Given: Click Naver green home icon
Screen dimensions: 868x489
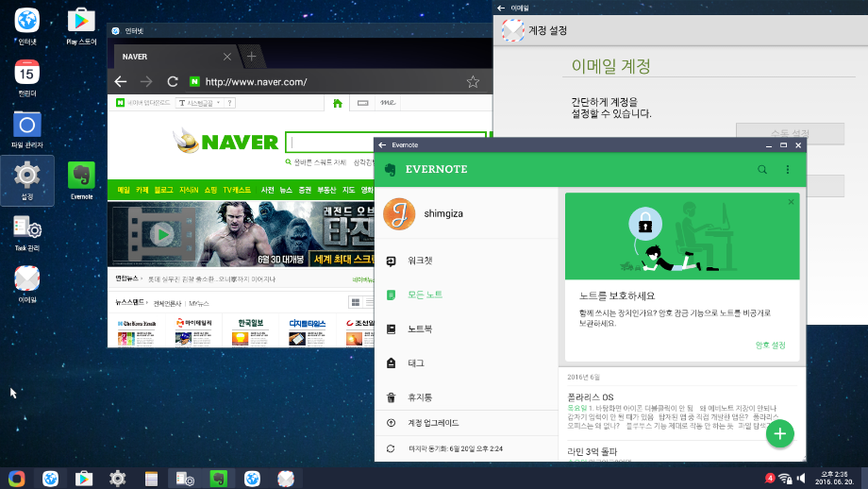Looking at the screenshot, I should pos(337,103).
